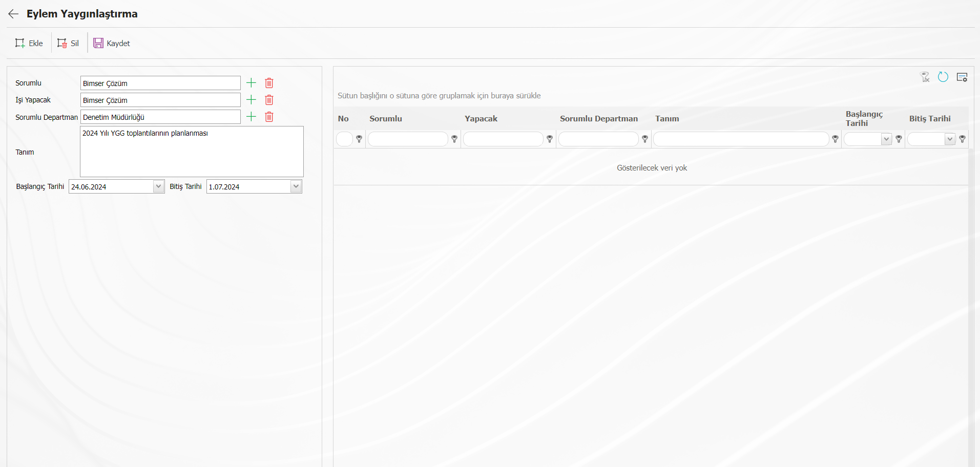Click the Sorumlu Departman field showing Denetim Müdürlüğü
The image size is (980, 467).
tap(160, 117)
